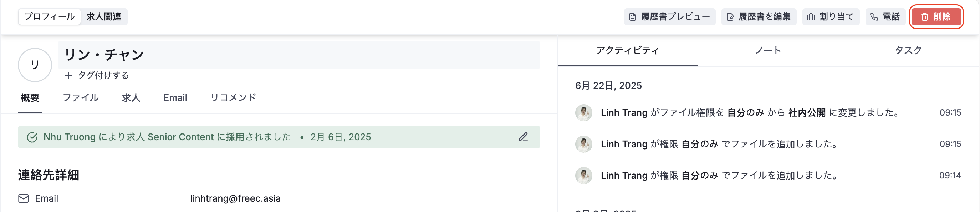Click the envelope icon beside Email label
This screenshot has height=212, width=980.
click(x=24, y=199)
